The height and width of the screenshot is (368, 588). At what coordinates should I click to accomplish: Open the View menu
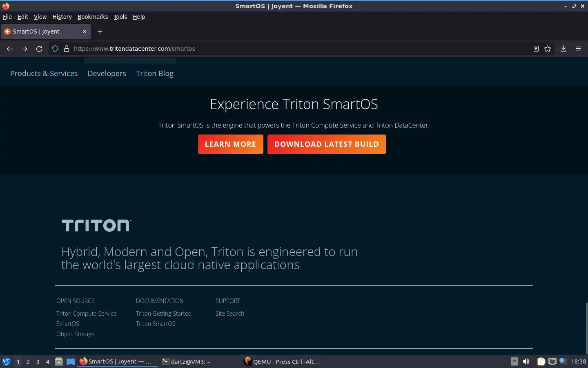(40, 17)
